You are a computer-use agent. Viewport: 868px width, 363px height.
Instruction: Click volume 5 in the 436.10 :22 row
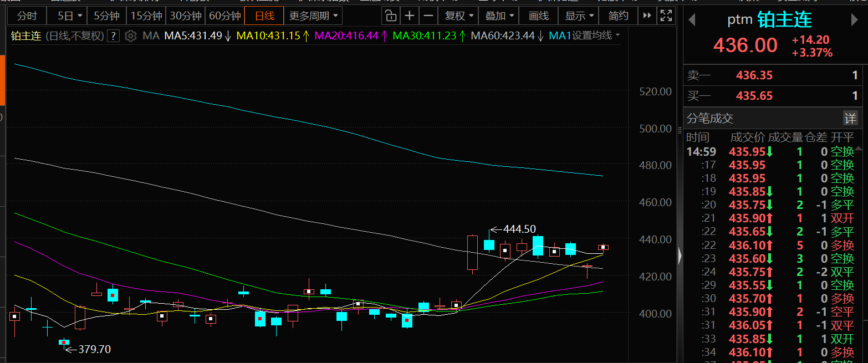799,245
